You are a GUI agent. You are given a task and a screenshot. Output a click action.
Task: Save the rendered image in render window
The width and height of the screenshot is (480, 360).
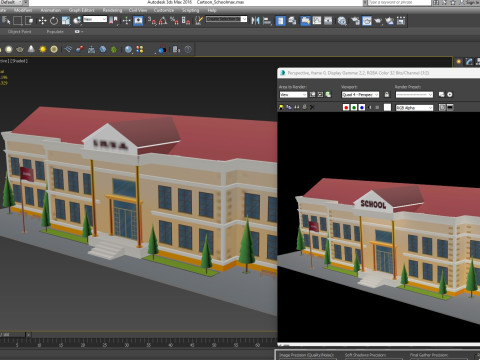(281, 107)
